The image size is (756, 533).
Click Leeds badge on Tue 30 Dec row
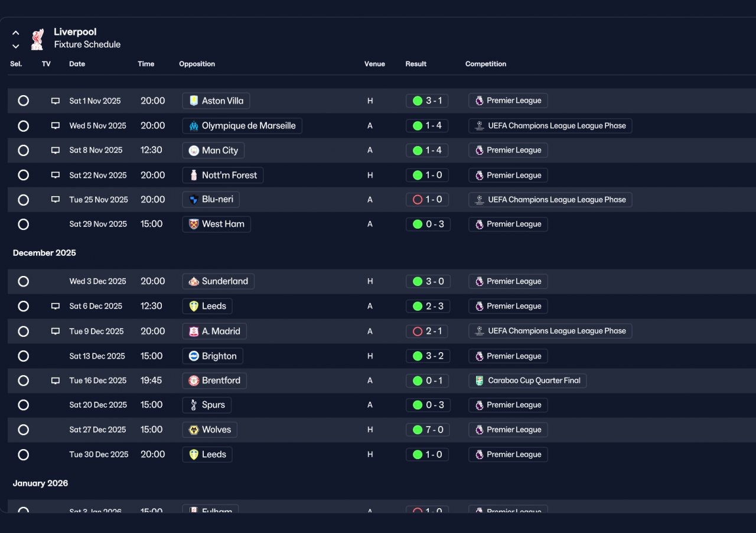[x=194, y=454]
